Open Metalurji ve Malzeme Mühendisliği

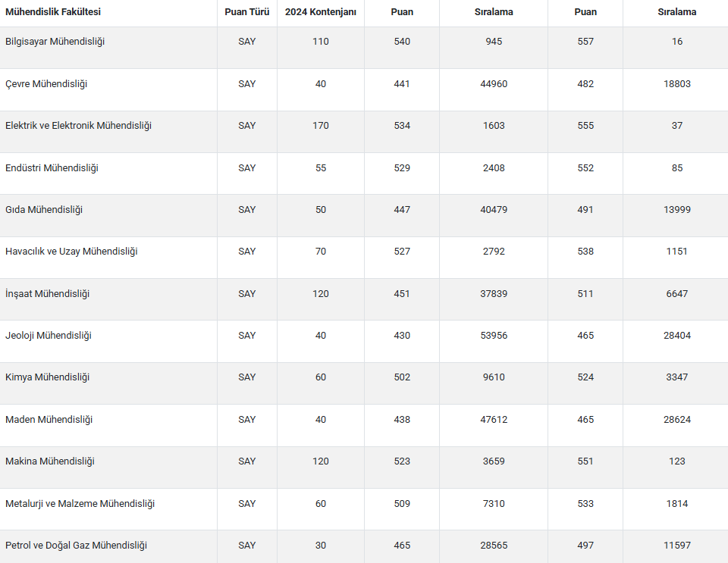tap(80, 504)
